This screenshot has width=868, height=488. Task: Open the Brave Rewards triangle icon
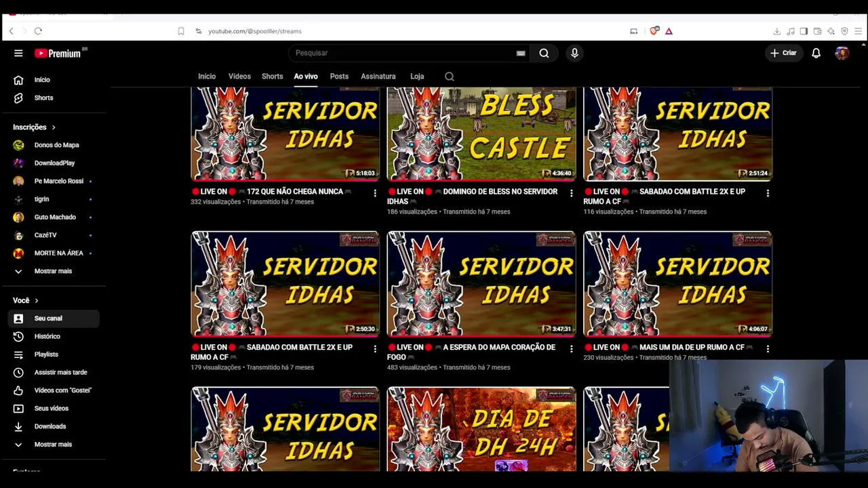pos(669,31)
